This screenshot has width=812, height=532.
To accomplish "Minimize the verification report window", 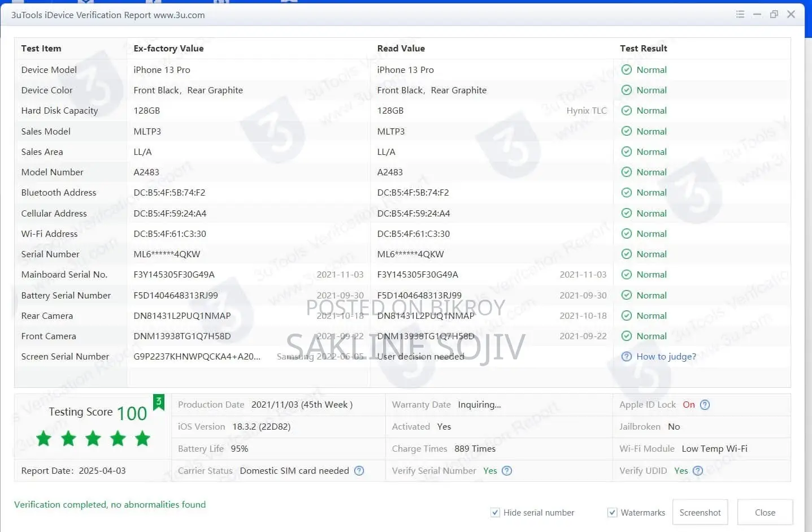I will (757, 14).
